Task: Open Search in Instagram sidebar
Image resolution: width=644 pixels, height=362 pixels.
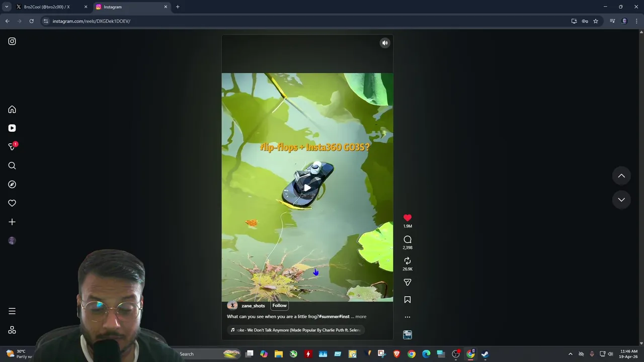Action: (12, 166)
